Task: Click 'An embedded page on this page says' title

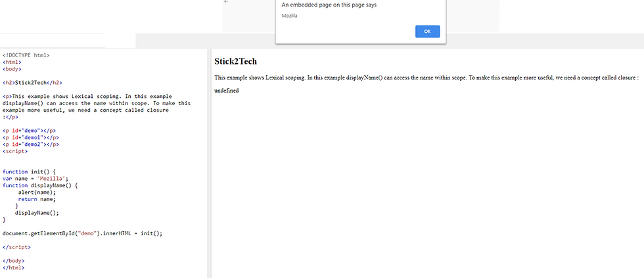Action: pos(329,5)
